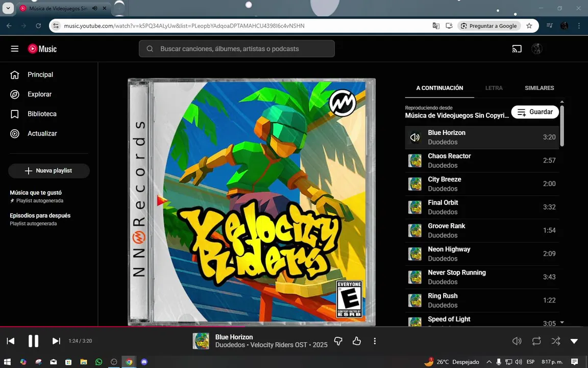Open Episodios para después playlist
This screenshot has height=368, width=588.
click(x=49, y=219)
